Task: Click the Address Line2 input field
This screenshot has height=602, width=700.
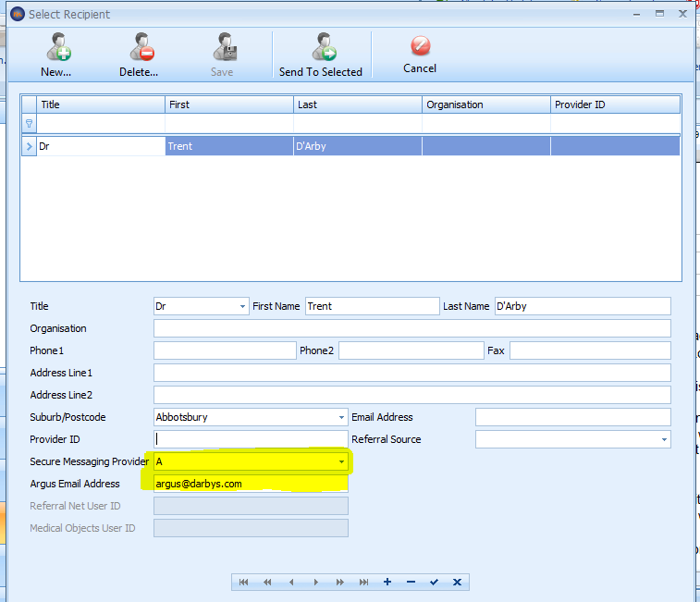Action: [412, 395]
